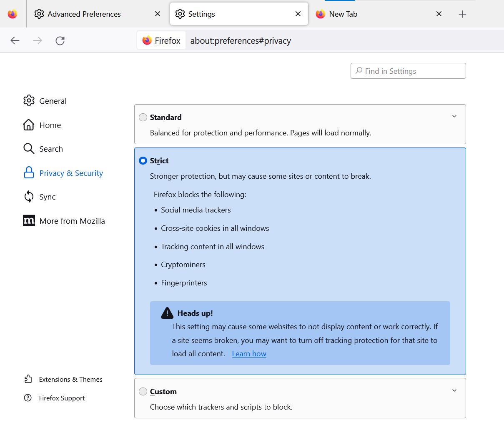Choose the Custom protection radio button

(143, 392)
